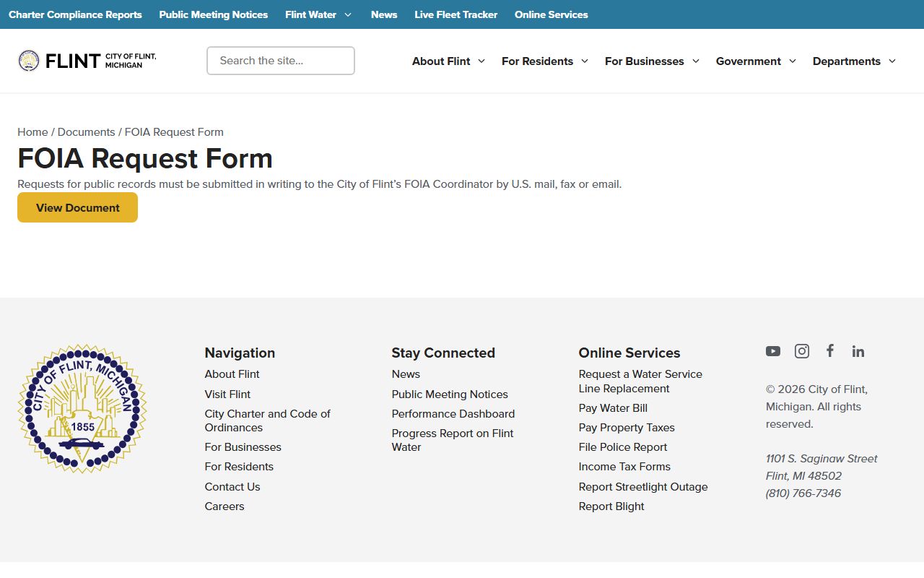
Task: Open Report Streetlight Outage link
Action: 643,487
